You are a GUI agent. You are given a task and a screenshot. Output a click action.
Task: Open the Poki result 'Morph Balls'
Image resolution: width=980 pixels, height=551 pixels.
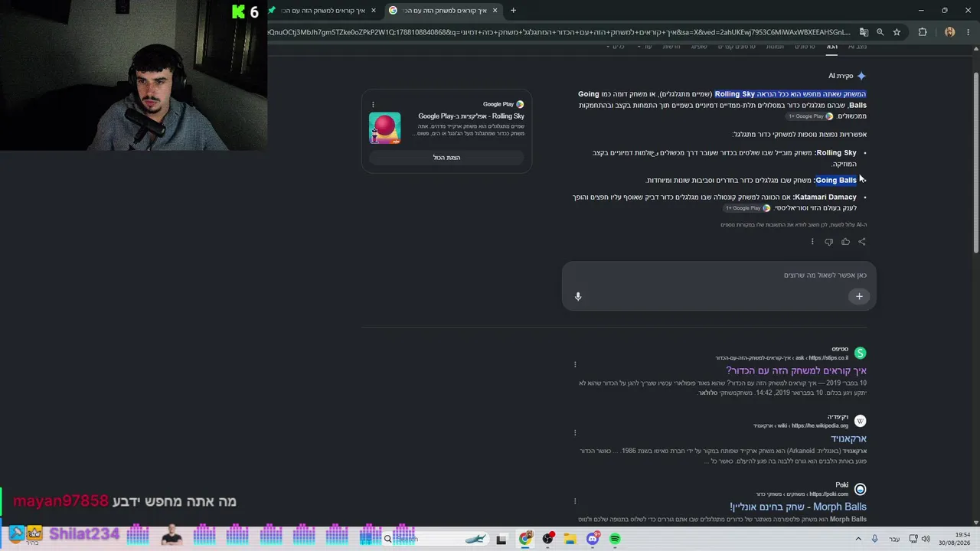pyautogui.click(x=798, y=507)
